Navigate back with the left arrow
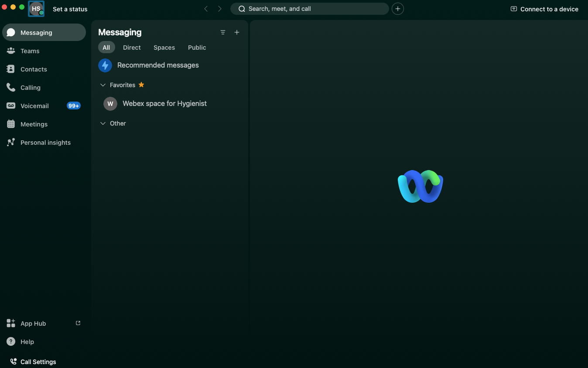The width and height of the screenshot is (588, 368). click(x=206, y=9)
